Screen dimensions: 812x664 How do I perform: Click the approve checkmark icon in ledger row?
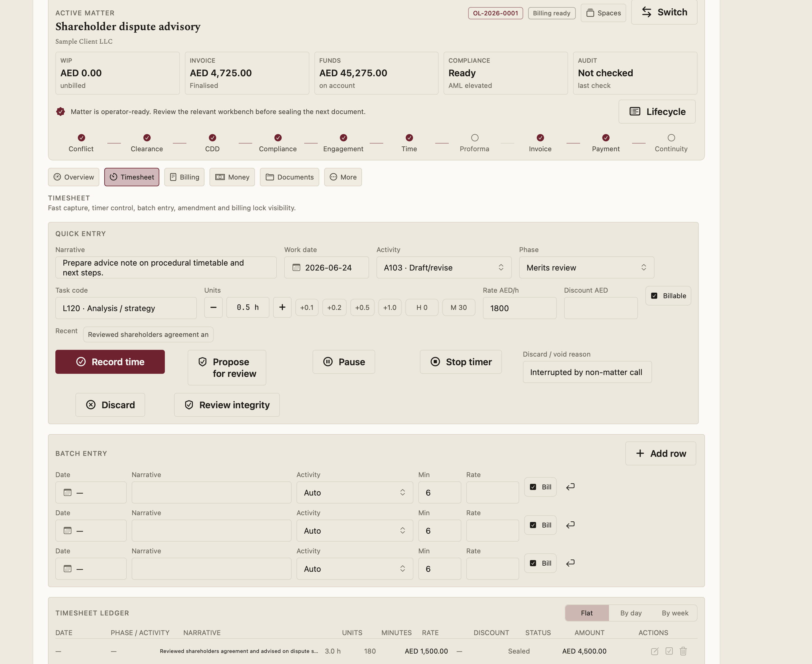pyautogui.click(x=669, y=651)
